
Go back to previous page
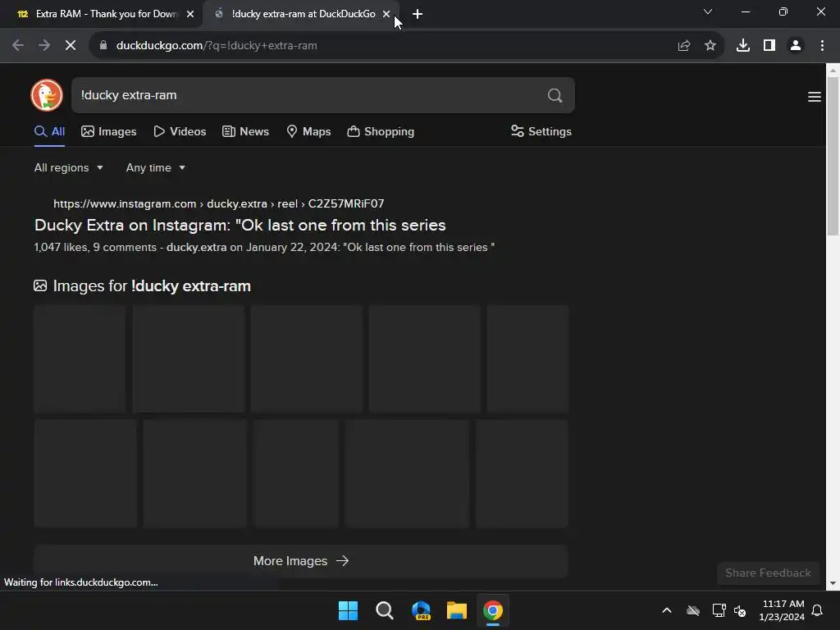pyautogui.click(x=18, y=46)
